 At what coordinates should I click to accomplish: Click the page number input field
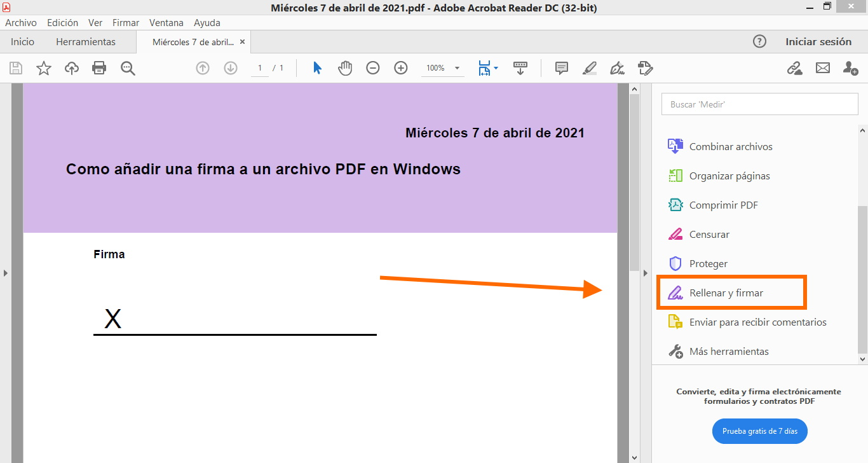[x=260, y=68]
